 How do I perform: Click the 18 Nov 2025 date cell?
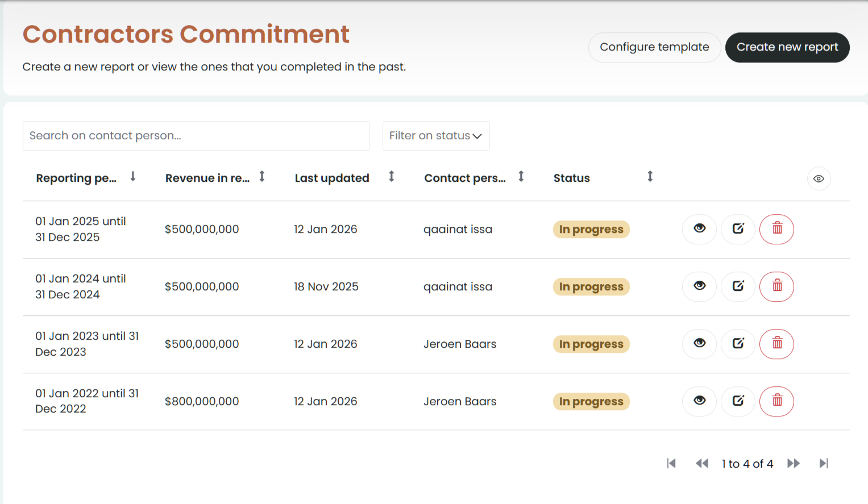point(326,287)
